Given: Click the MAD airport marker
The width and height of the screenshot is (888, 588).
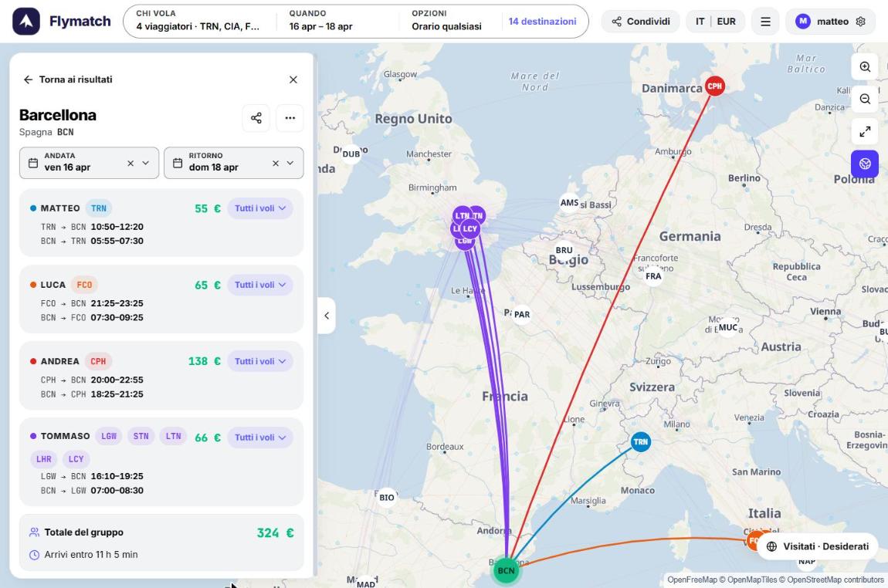Looking at the screenshot, I should [x=366, y=583].
